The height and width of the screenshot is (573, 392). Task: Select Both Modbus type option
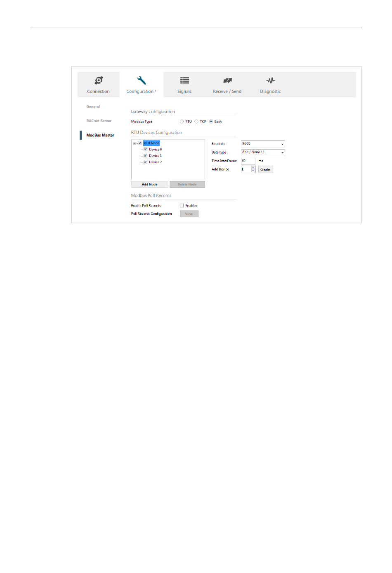(x=211, y=121)
